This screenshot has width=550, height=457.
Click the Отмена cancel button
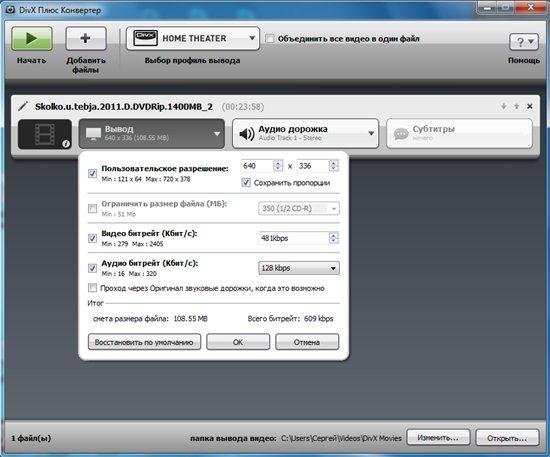307,342
